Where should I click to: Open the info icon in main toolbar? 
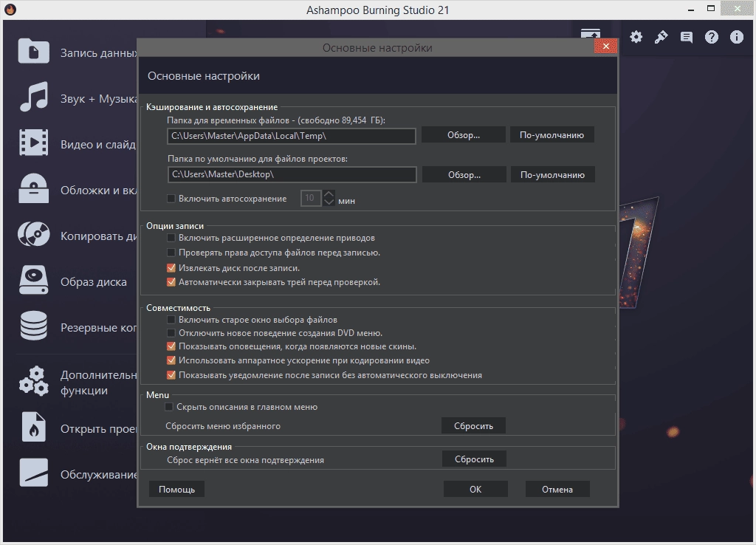(737, 37)
